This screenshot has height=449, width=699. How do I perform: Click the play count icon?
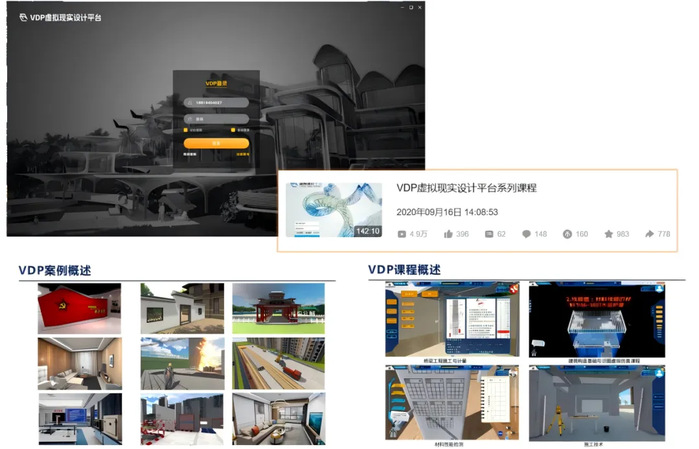pyautogui.click(x=402, y=234)
